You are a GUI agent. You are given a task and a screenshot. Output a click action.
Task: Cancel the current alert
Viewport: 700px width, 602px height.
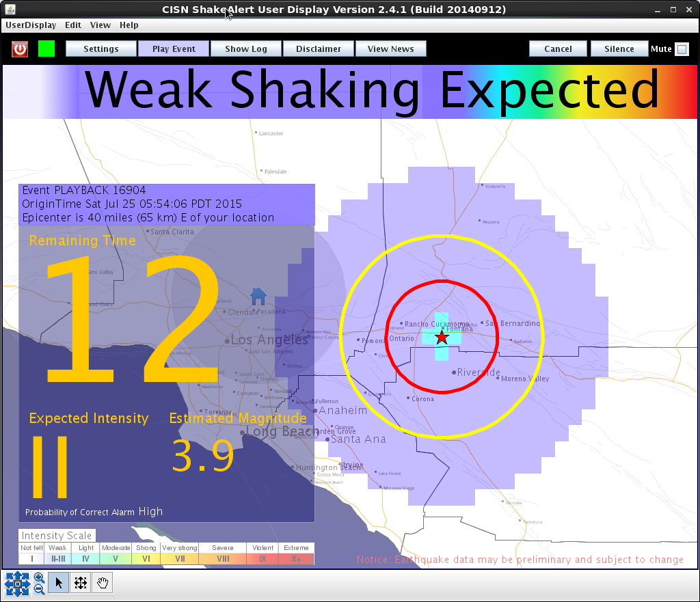point(558,49)
